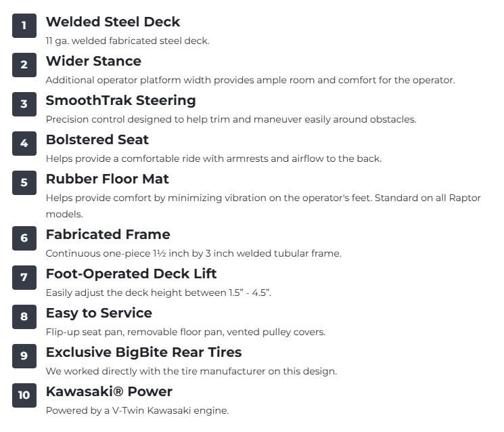
Task: Select the number 5 badge icon
Action: pyautogui.click(x=24, y=183)
